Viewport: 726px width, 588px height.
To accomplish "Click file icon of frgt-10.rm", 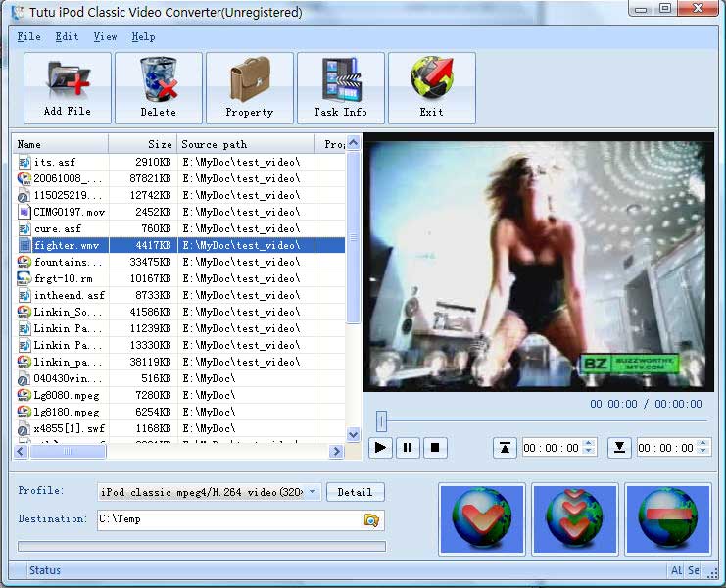I will tap(24, 278).
